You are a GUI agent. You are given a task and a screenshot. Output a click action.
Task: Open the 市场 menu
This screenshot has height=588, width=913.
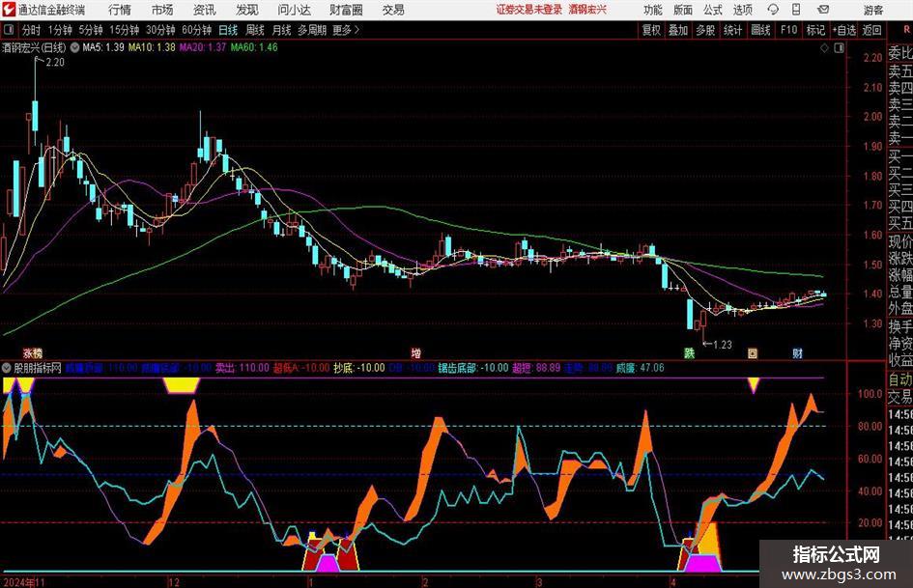pos(162,10)
